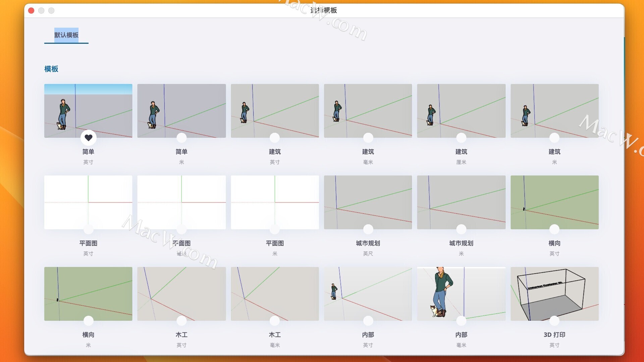
Task: Favorite the 横向 英寸 template
Action: click(x=554, y=229)
